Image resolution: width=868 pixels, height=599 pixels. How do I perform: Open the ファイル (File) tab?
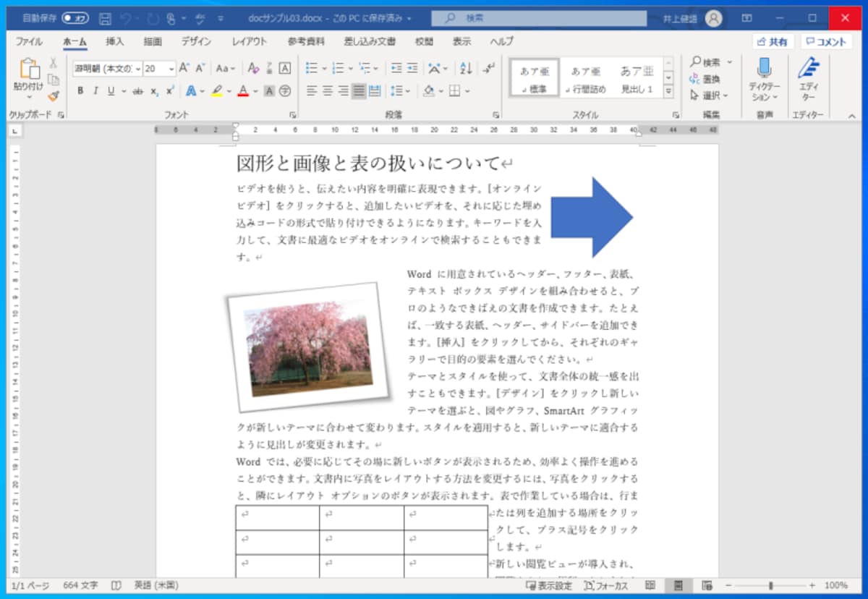(x=29, y=41)
